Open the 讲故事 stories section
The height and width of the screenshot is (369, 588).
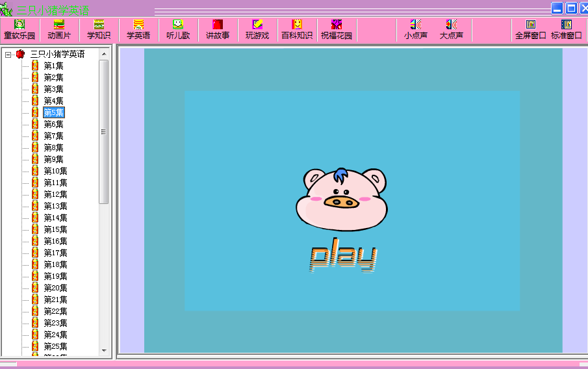218,30
